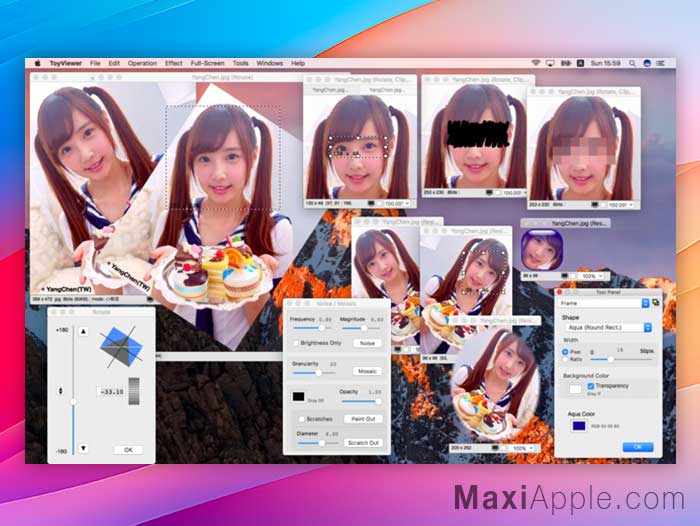The image size is (700, 526).
Task: Select the Ratio radio button under Width
Action: pyautogui.click(x=565, y=359)
